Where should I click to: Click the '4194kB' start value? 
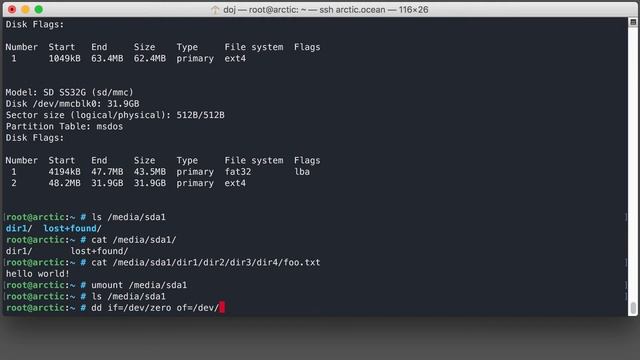point(64,172)
